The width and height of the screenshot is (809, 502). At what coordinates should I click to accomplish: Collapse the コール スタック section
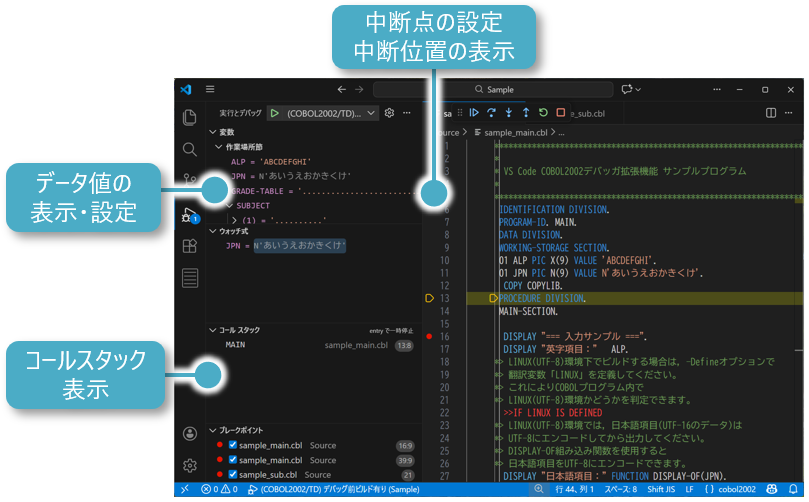point(212,330)
